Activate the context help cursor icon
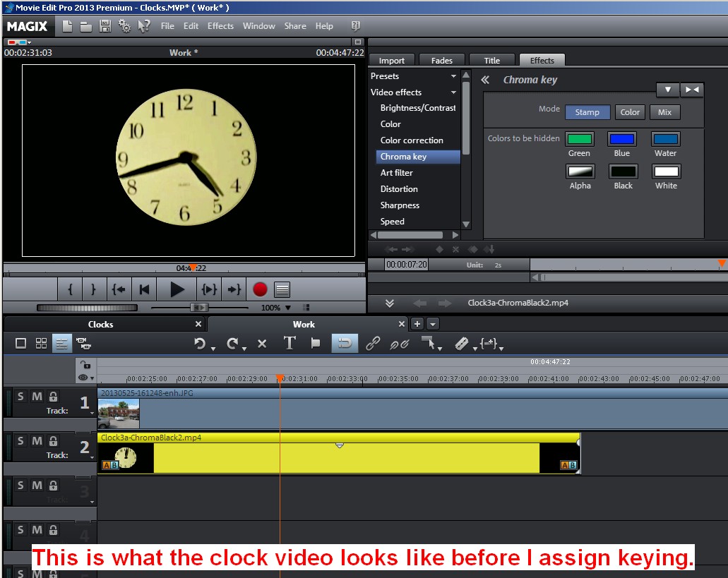 (144, 26)
